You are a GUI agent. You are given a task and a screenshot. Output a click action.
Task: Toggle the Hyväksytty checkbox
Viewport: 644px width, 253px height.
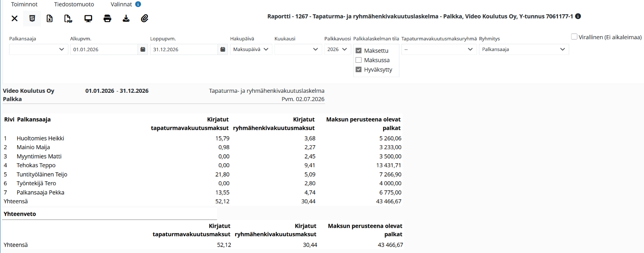pyautogui.click(x=359, y=70)
